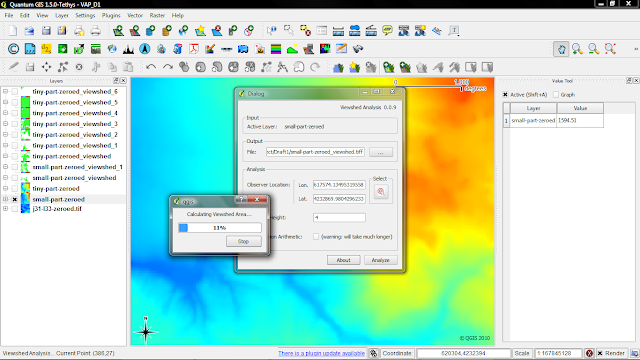
Task: Enable the Graph checkbox in Value Tool
Action: pos(556,95)
